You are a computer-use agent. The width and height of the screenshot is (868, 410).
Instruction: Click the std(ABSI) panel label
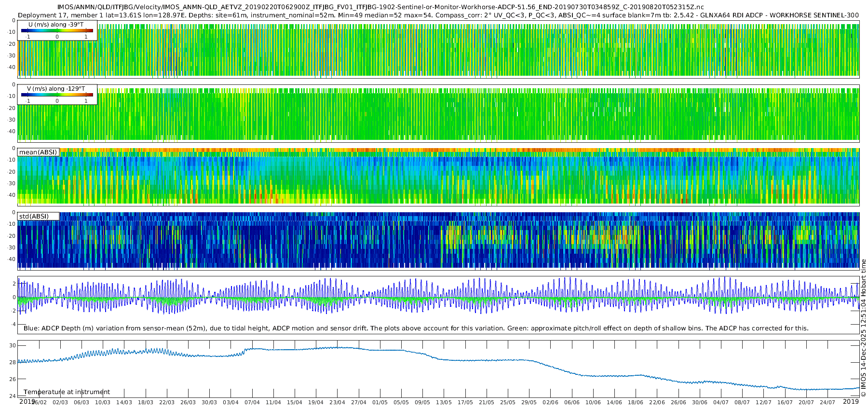click(x=34, y=216)
